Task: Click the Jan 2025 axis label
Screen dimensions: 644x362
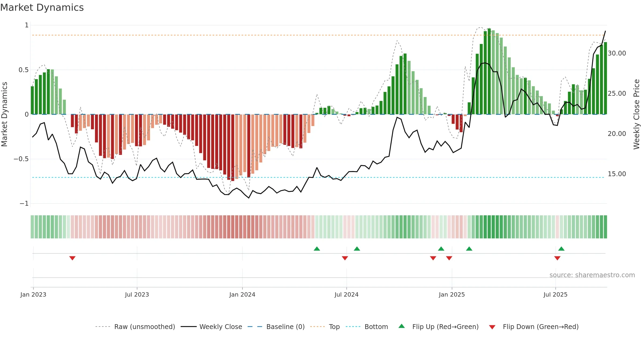Action: [452, 295]
